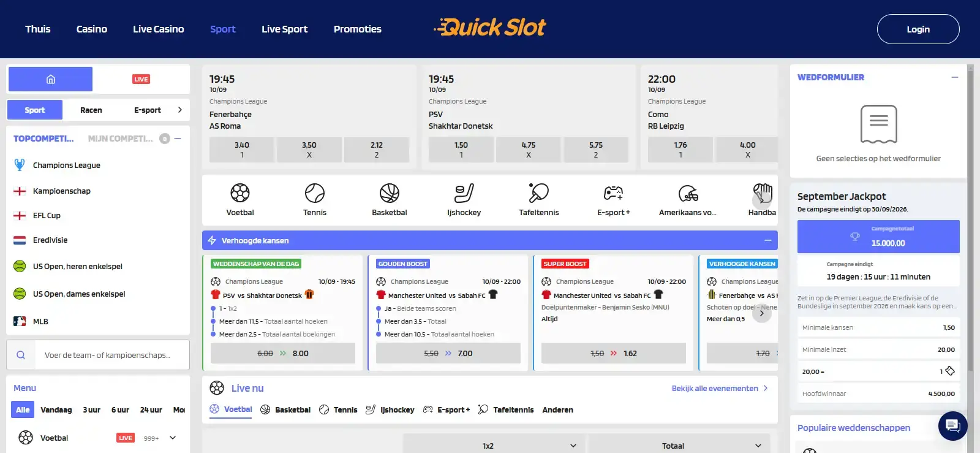Show next boosted odds cards
This screenshot has width=980, height=453.
pos(761,313)
